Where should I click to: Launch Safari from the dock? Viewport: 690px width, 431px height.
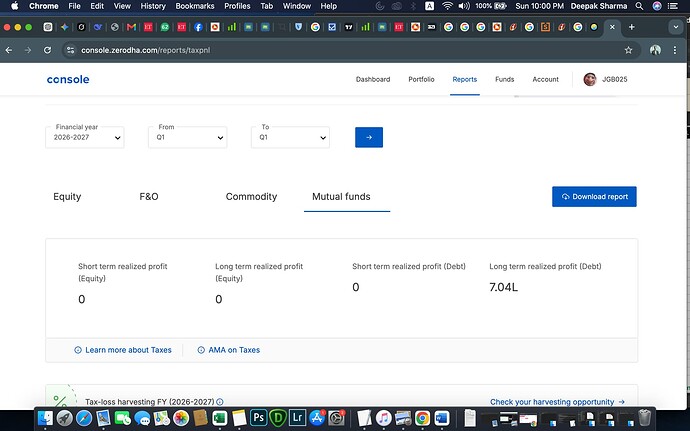pyautogui.click(x=84, y=418)
